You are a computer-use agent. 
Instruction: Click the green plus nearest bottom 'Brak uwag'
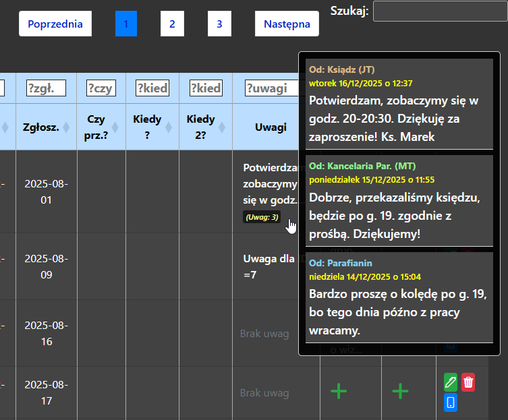(x=339, y=392)
